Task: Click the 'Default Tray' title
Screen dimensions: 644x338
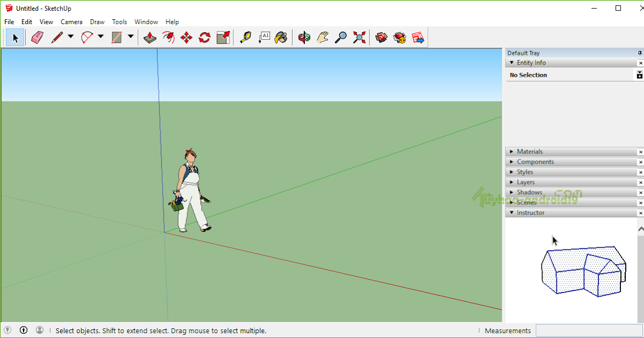Action: click(x=523, y=53)
